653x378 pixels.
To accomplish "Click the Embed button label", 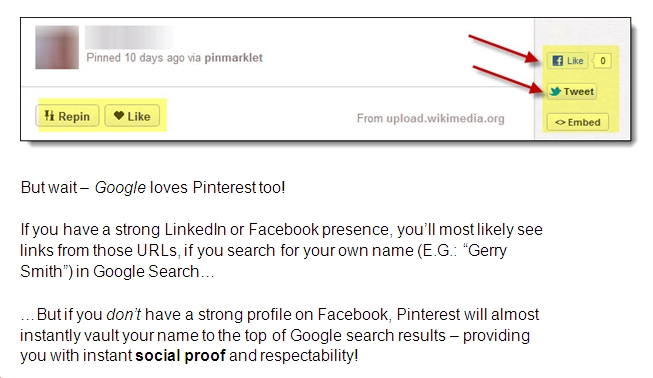I will 584,122.
